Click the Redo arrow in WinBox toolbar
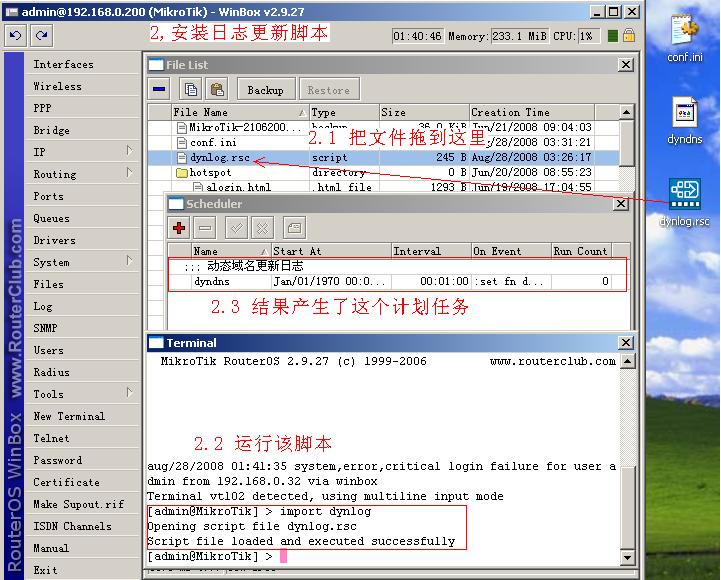The height and width of the screenshot is (580, 721). 42,35
